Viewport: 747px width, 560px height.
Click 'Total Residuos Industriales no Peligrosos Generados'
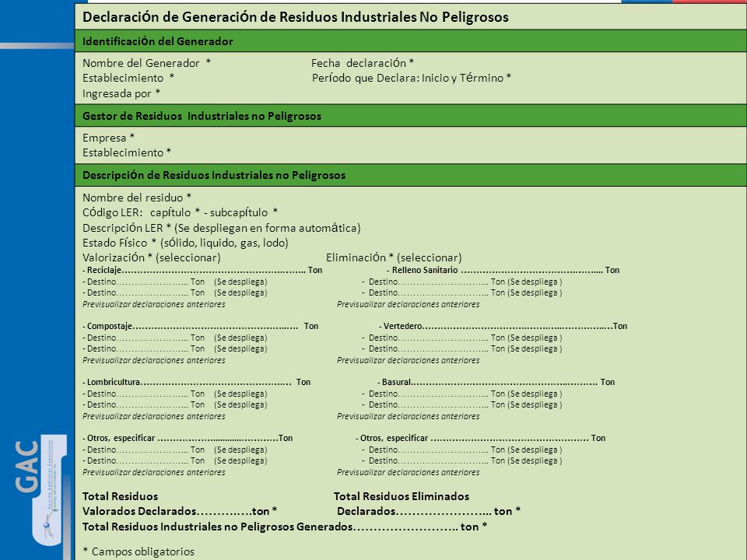click(x=285, y=527)
